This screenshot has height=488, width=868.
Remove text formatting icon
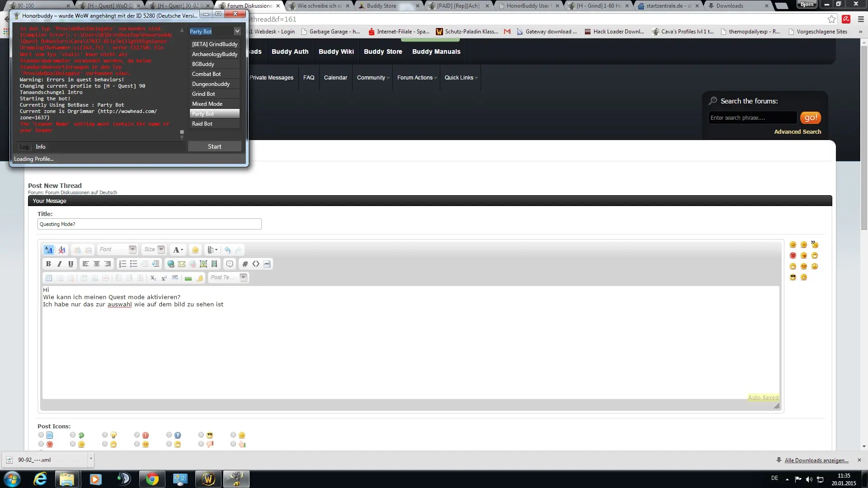pos(62,250)
